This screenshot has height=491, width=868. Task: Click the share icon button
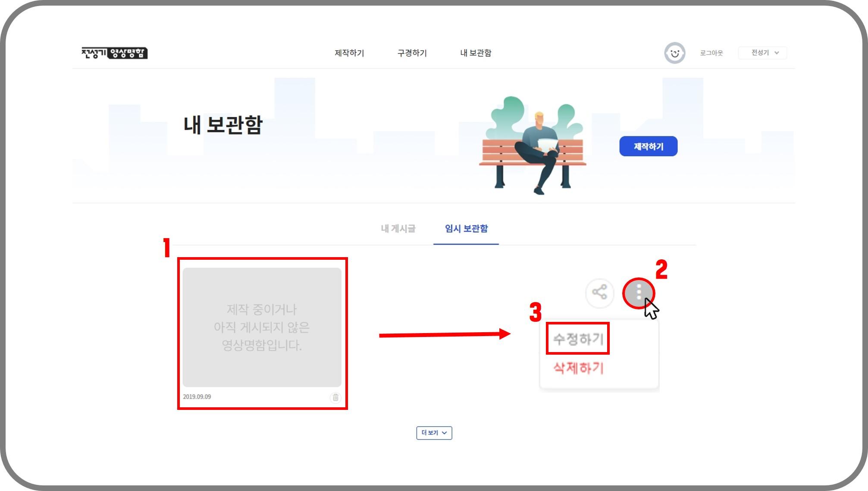pyautogui.click(x=599, y=293)
